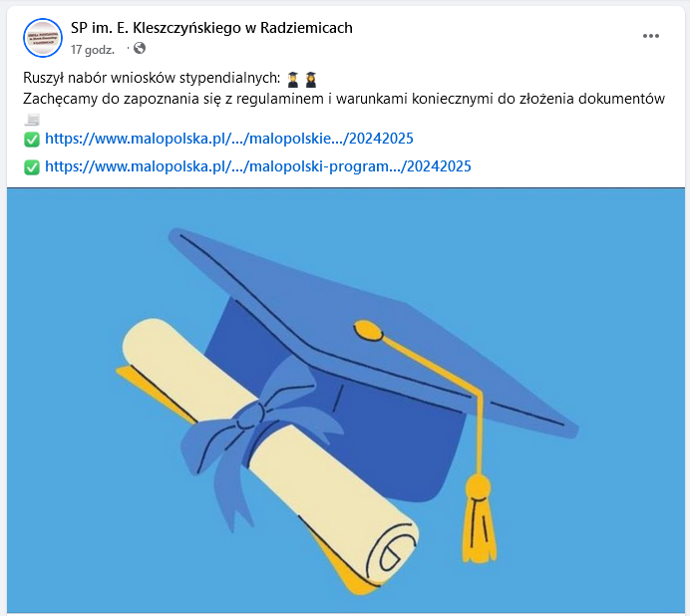Click the "Ruszył nabór wniosków stypendialnych" text line
Image resolution: width=690 pixels, height=616 pixels.
[x=152, y=78]
